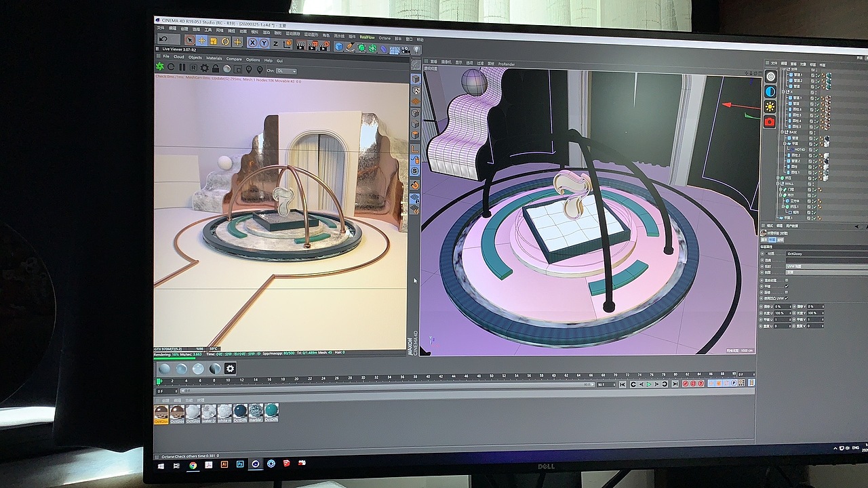The height and width of the screenshot is (488, 868).
Task: Open Live Viewer File menu
Action: (166, 57)
